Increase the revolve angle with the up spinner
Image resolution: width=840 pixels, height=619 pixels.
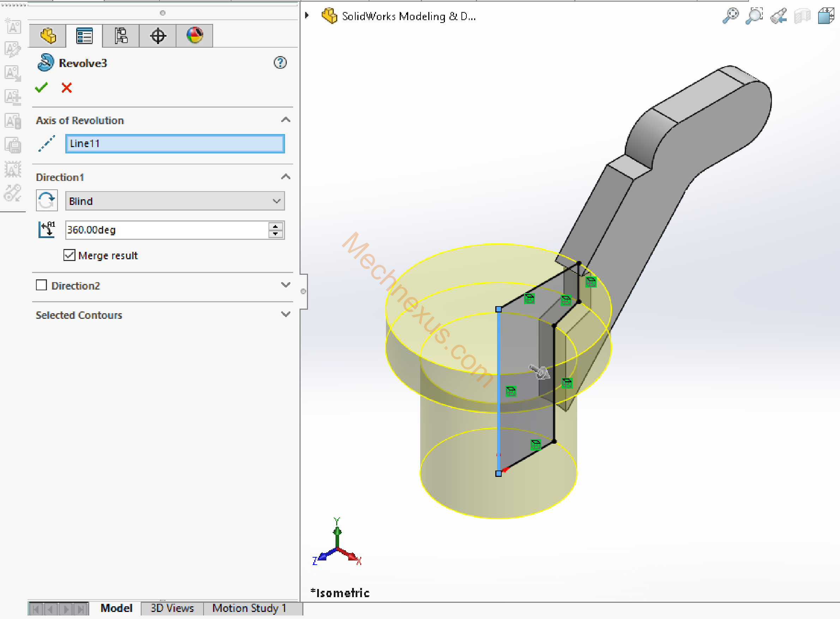coord(276,226)
